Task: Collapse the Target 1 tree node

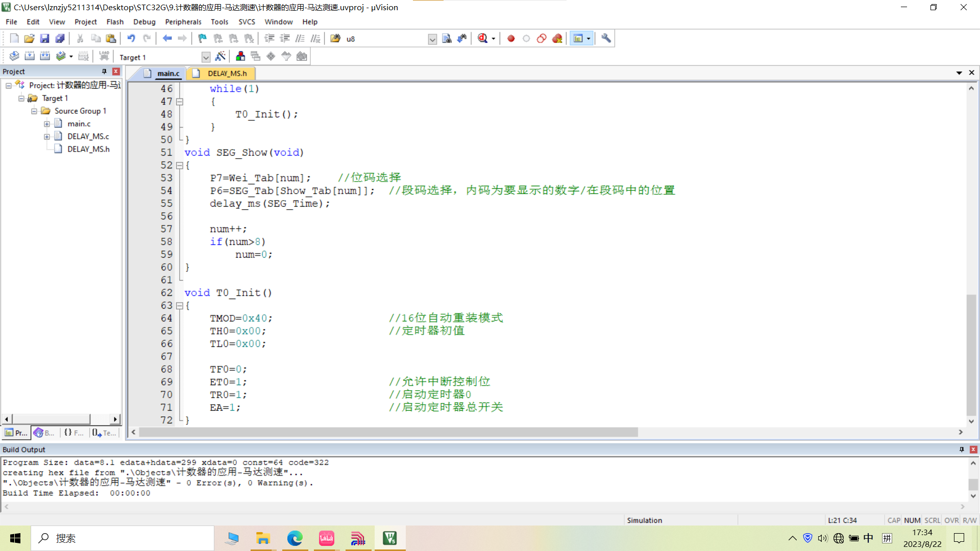Action: coord(21,98)
